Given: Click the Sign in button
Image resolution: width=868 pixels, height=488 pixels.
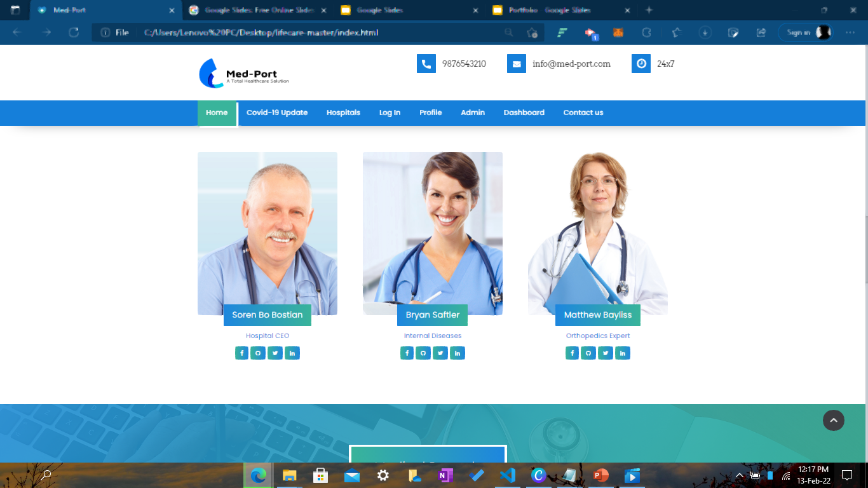Looking at the screenshot, I should (806, 32).
